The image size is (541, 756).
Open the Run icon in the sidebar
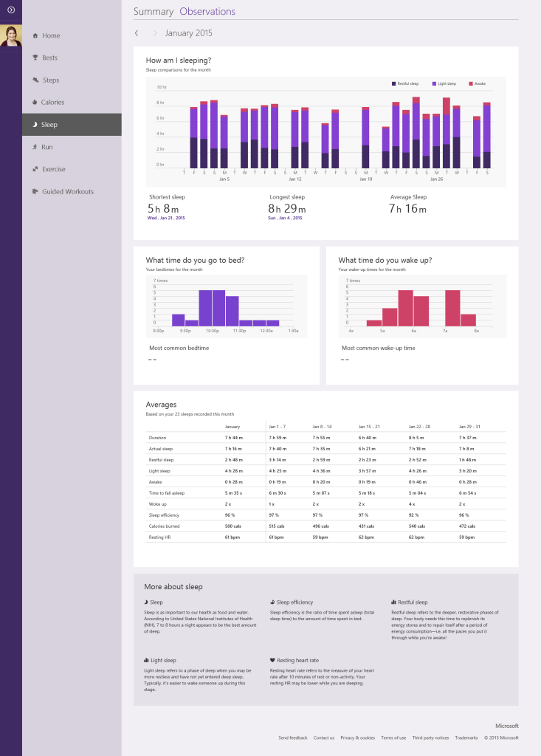35,147
